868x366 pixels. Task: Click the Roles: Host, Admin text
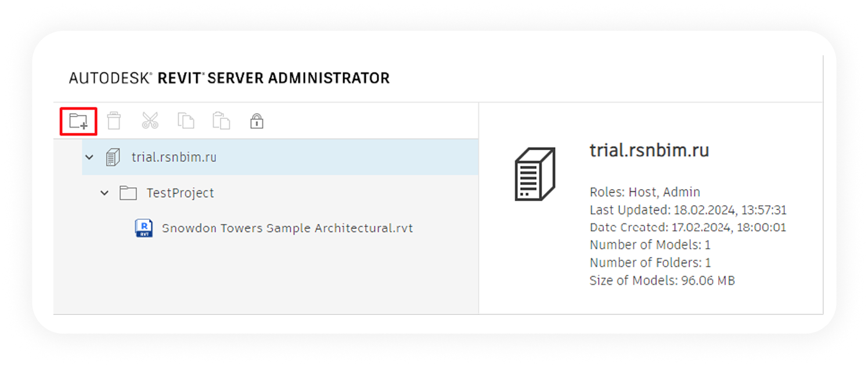[644, 192]
